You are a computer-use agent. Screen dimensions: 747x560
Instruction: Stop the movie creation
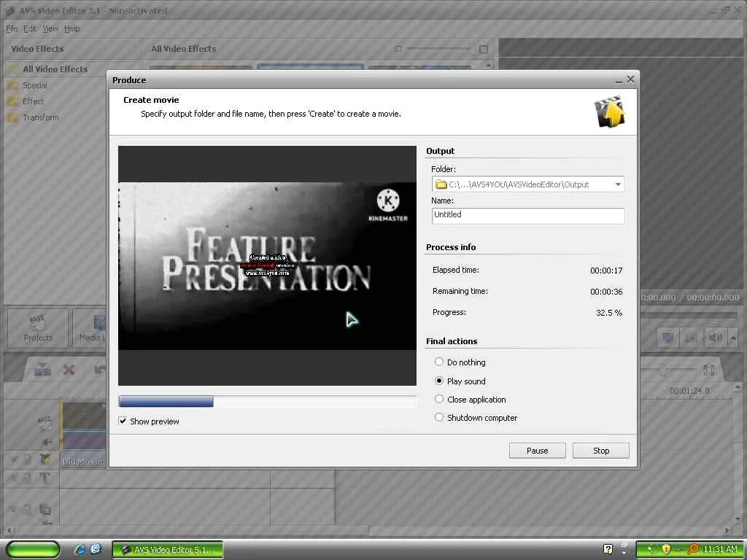click(x=601, y=451)
